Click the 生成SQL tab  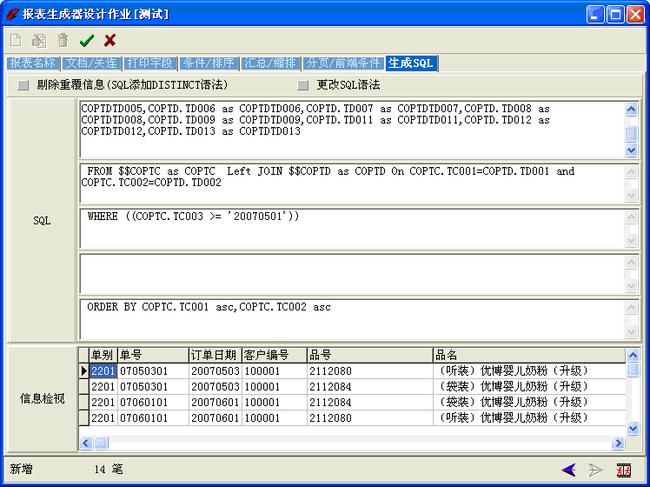(x=411, y=63)
